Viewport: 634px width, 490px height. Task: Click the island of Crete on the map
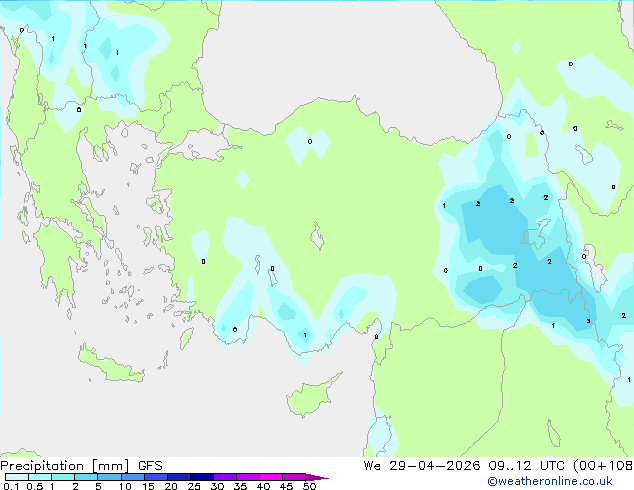pos(110,365)
